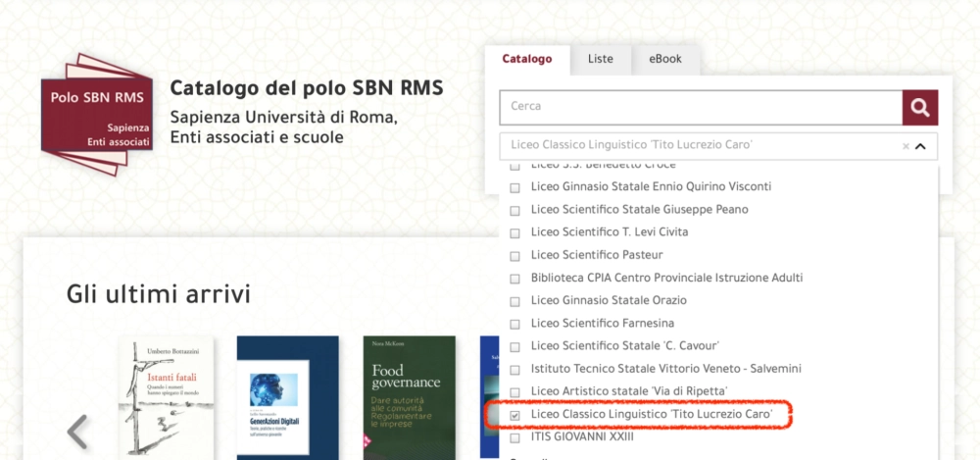The width and height of the screenshot is (980, 460).
Task: Collapse the library dropdown chevron
Action: point(920,146)
